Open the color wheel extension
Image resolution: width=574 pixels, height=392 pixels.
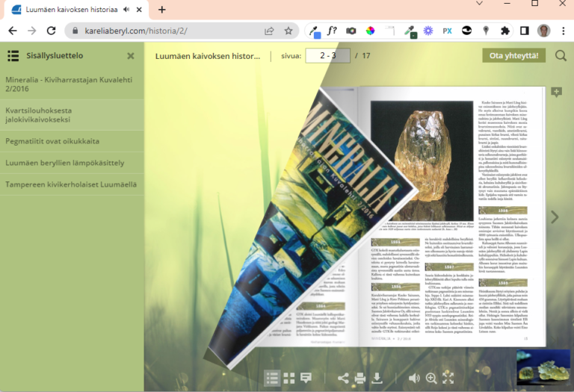point(370,31)
